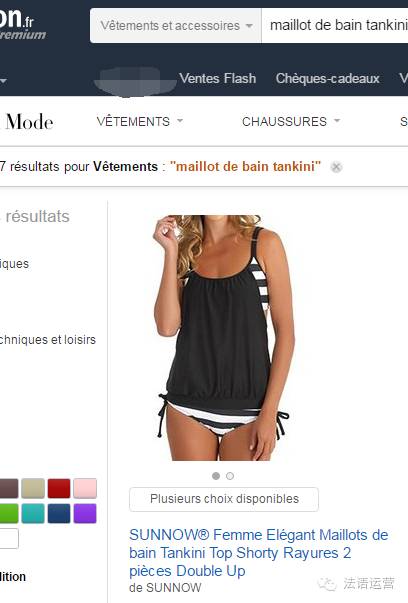Select the first image dot indicator
Image resolution: width=408 pixels, height=603 pixels.
click(216, 476)
